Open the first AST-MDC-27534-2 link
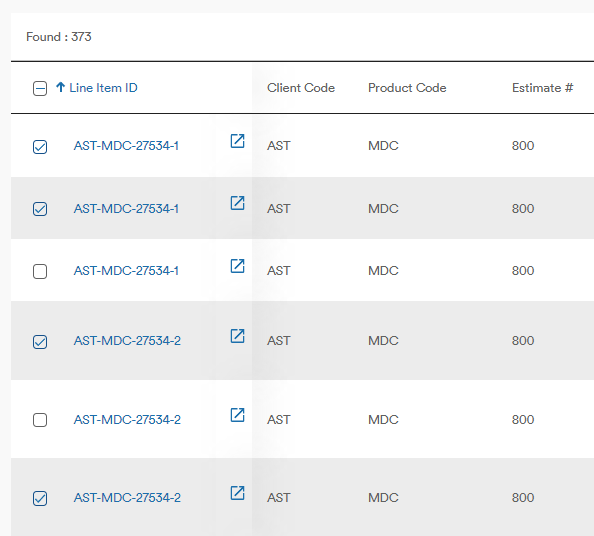The image size is (594, 536). click(127, 341)
